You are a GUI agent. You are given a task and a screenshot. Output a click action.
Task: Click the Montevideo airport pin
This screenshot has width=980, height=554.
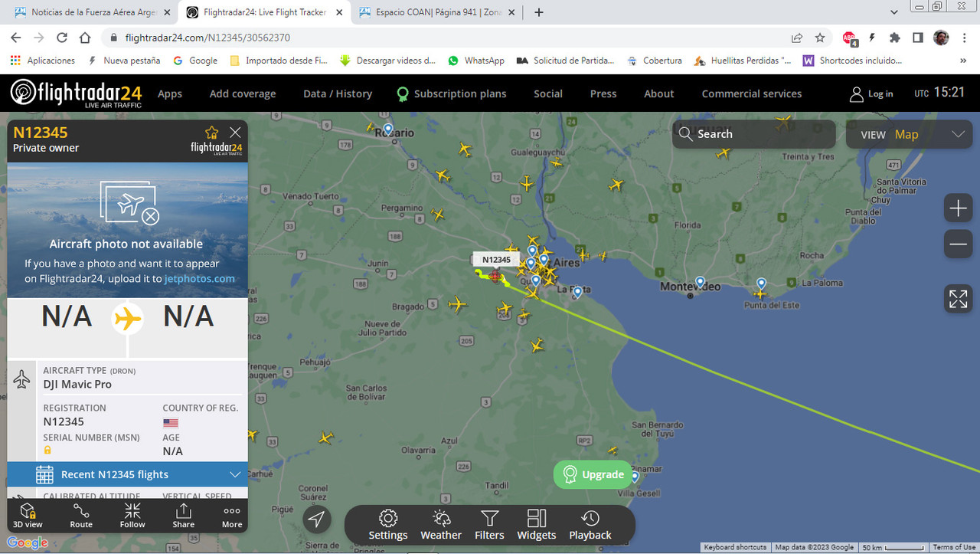coord(700,282)
